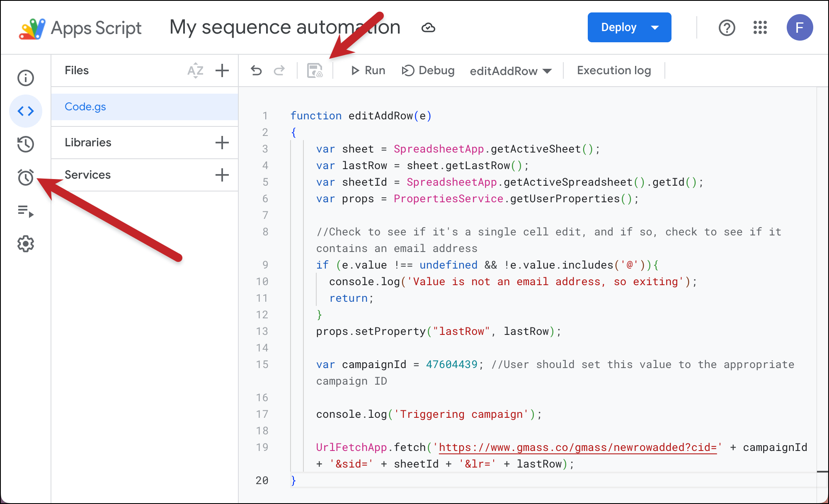Add a library with the plus button

222,143
